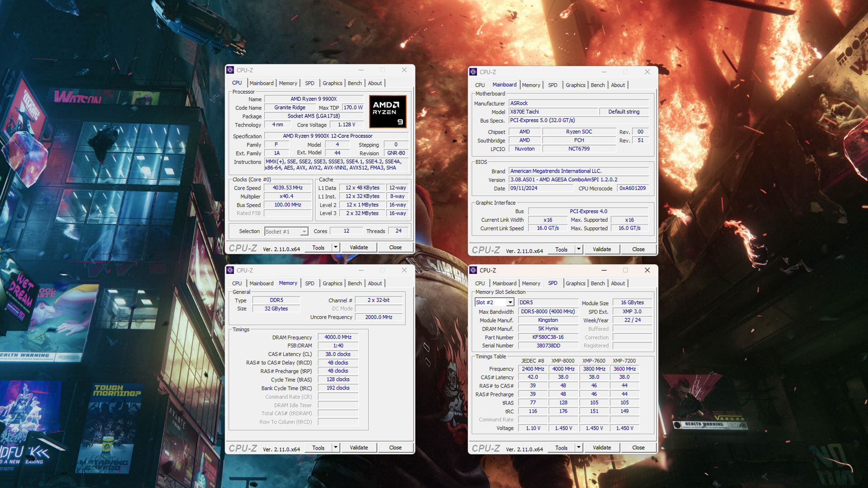Click the Core Speed 4039.53 MHz value
The width and height of the screenshot is (868, 488).
point(288,188)
